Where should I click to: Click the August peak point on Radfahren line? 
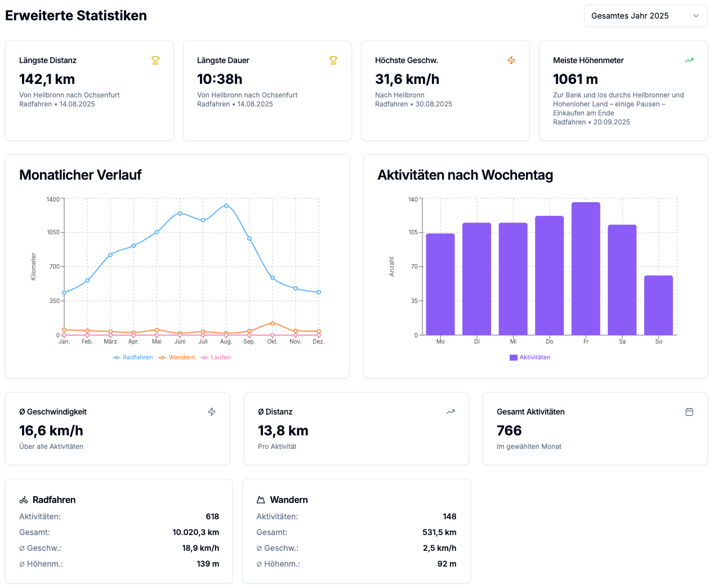tap(226, 206)
